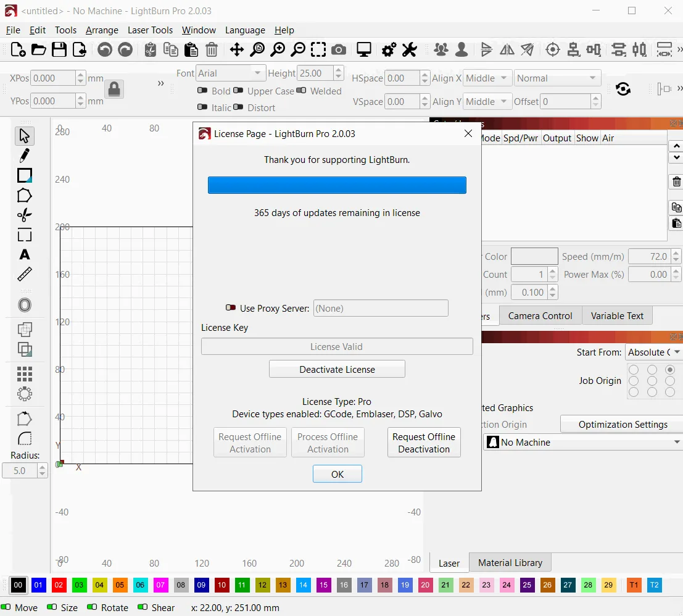Viewport: 683px width, 616px height.
Task: Increase the Height spinner value
Action: [339, 70]
